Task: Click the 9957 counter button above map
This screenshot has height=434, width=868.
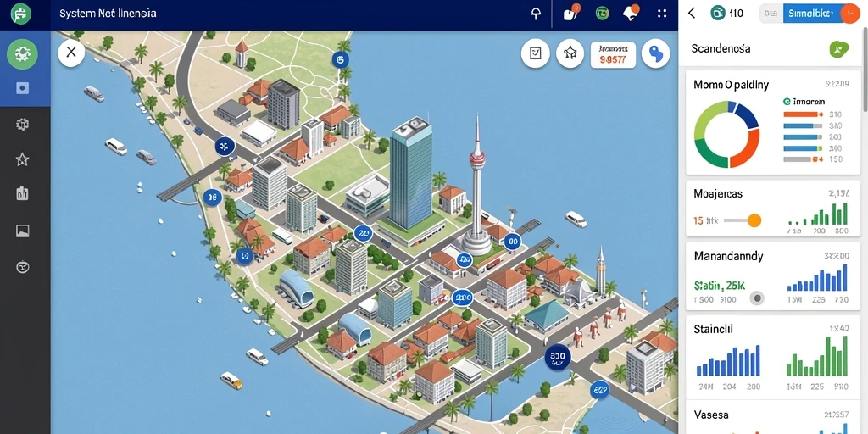Action: [612, 55]
